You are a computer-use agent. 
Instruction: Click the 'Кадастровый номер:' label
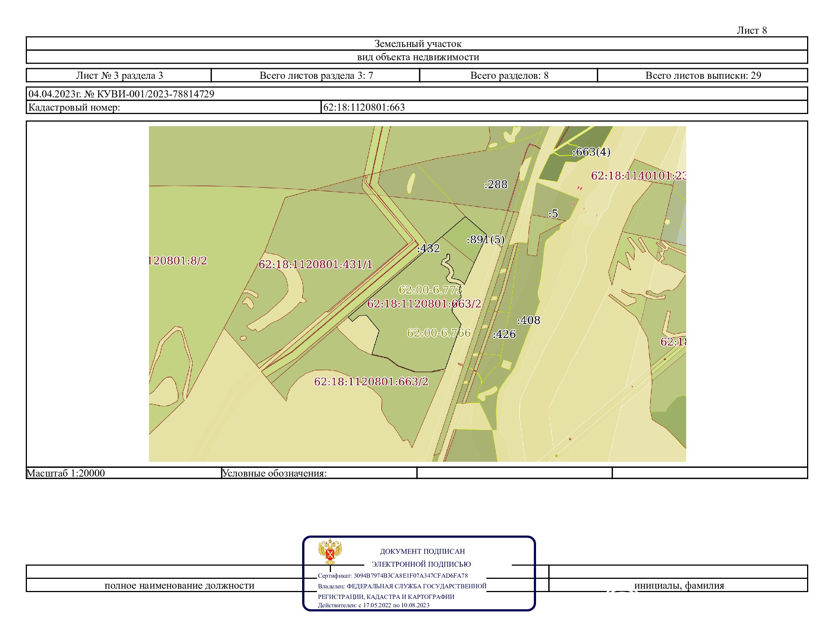pyautogui.click(x=74, y=108)
